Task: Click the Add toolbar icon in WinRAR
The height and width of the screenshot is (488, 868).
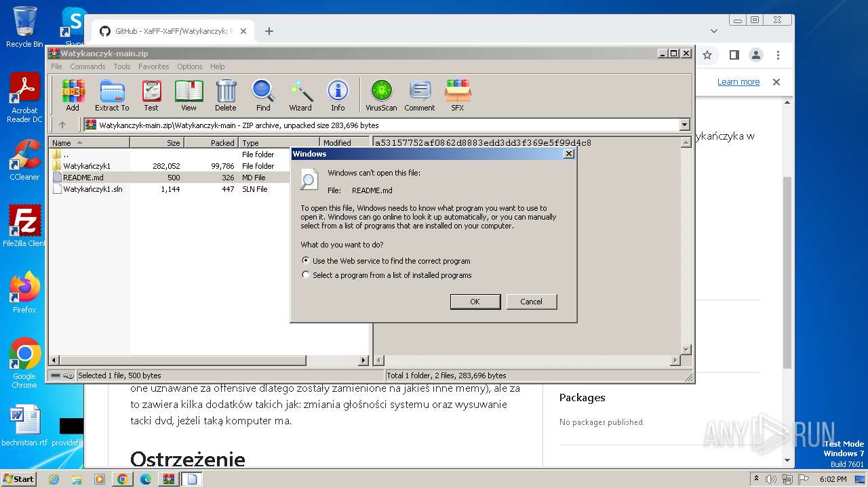Action: [73, 95]
